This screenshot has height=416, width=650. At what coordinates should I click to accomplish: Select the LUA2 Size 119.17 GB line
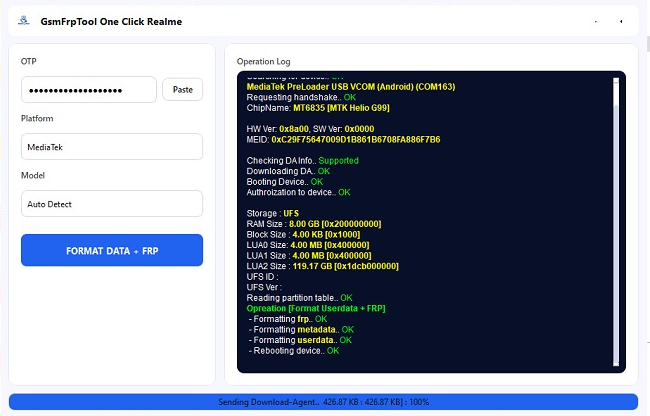[323, 266]
